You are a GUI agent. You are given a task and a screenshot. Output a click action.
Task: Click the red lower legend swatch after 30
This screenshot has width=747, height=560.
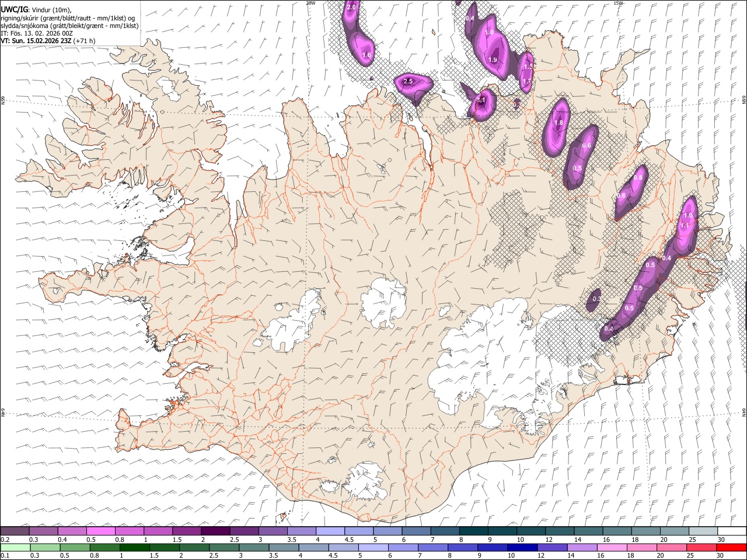coord(731,548)
